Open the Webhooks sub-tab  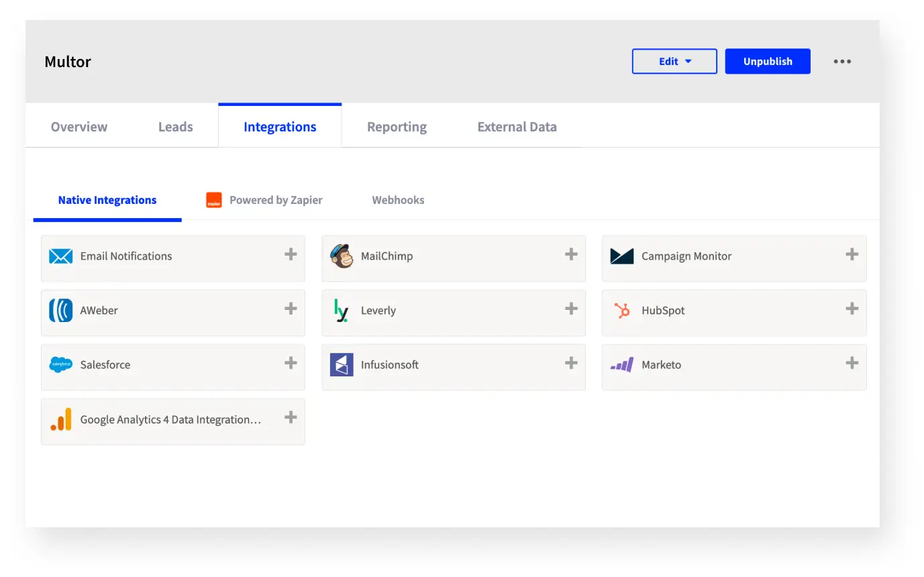398,200
